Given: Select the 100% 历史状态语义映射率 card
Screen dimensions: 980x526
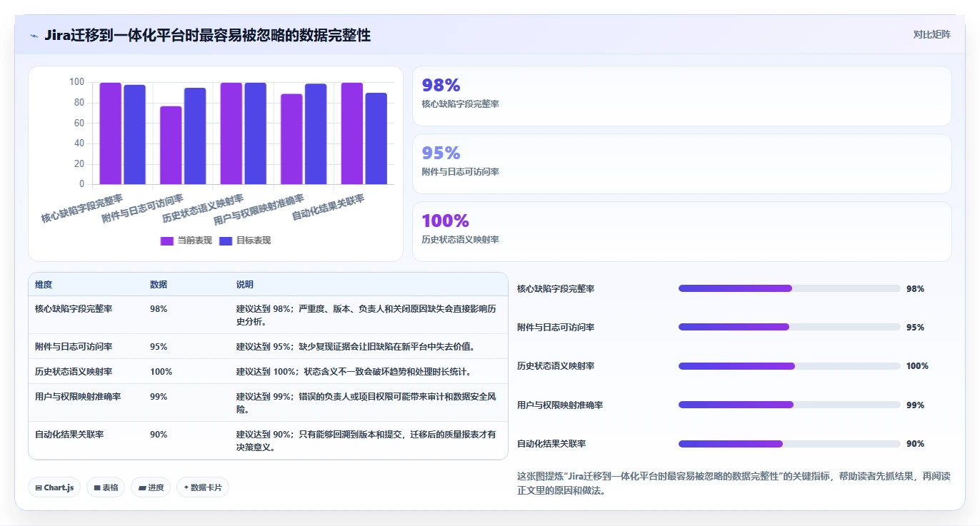Looking at the screenshot, I should tap(682, 231).
